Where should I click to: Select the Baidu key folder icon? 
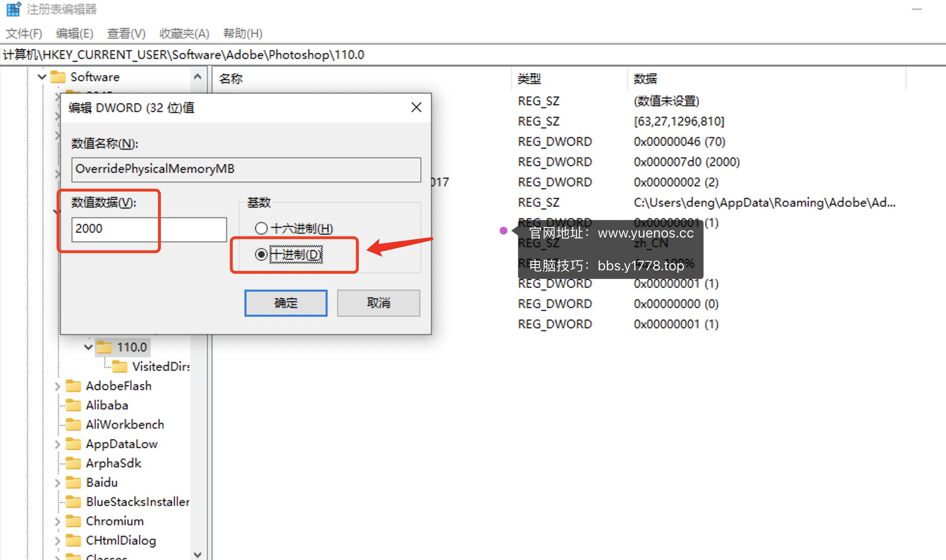tap(73, 482)
